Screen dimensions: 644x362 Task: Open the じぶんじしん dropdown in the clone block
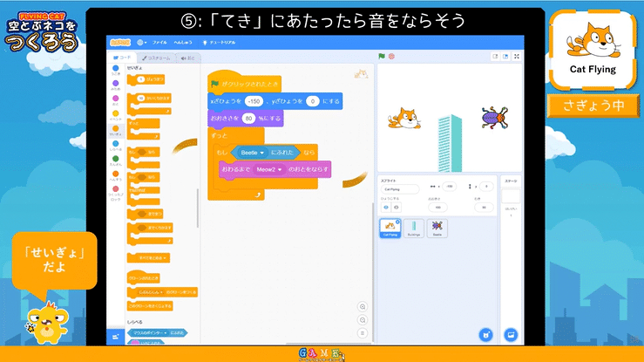(x=151, y=292)
